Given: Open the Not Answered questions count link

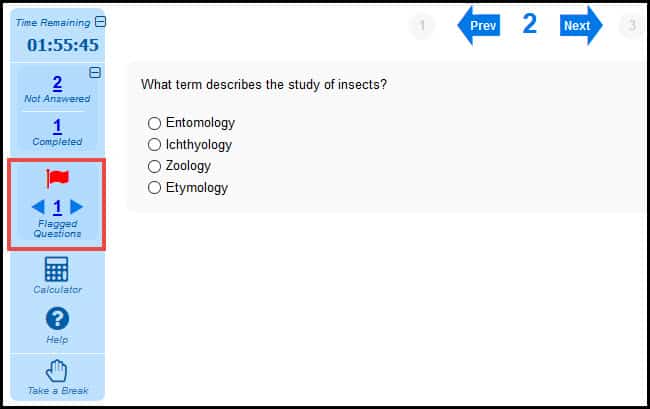Looking at the screenshot, I should pos(57,83).
